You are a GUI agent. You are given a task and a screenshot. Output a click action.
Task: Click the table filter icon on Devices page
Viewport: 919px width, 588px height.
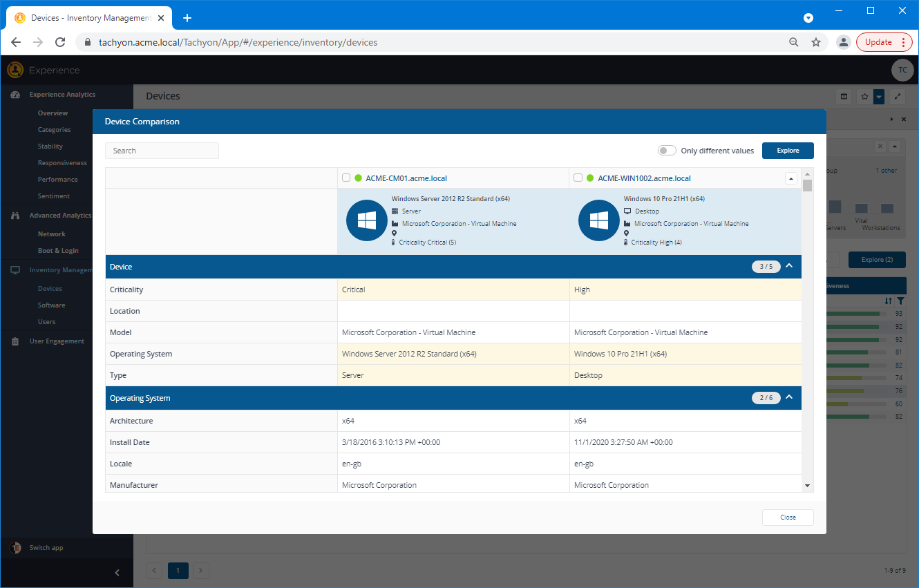(900, 301)
